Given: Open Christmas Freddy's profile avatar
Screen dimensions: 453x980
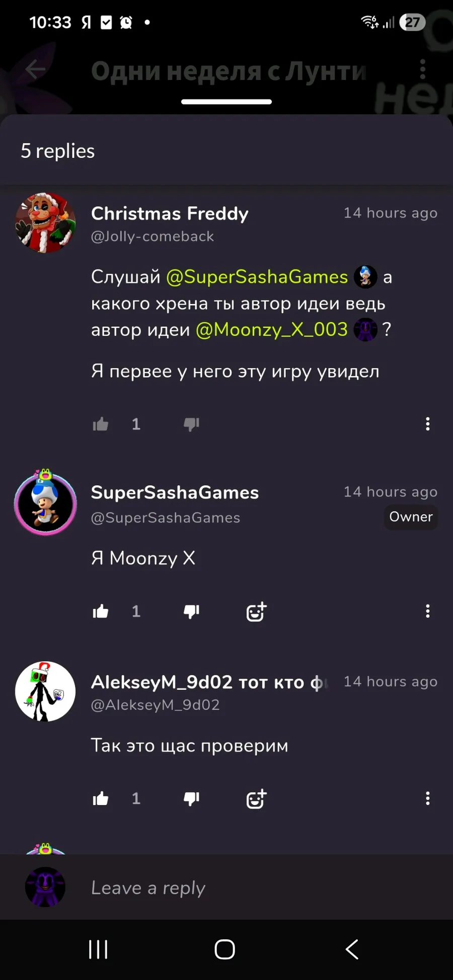Looking at the screenshot, I should pos(45,222).
